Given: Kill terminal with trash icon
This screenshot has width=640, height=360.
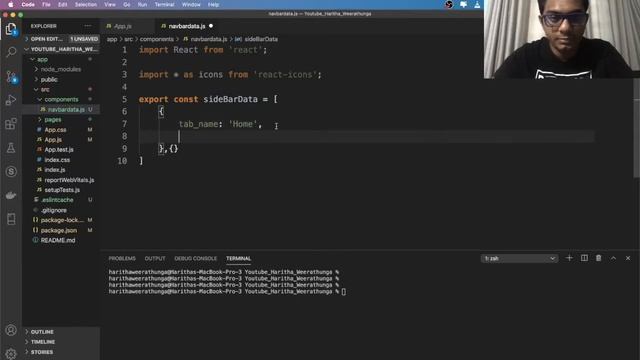Looking at the screenshot, I should coord(598,258).
